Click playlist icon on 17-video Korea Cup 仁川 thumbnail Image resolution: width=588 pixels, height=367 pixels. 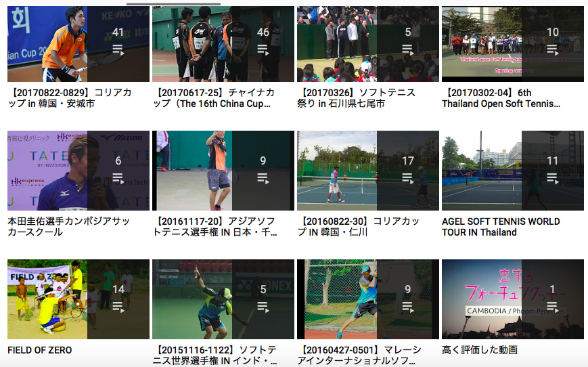point(407,178)
